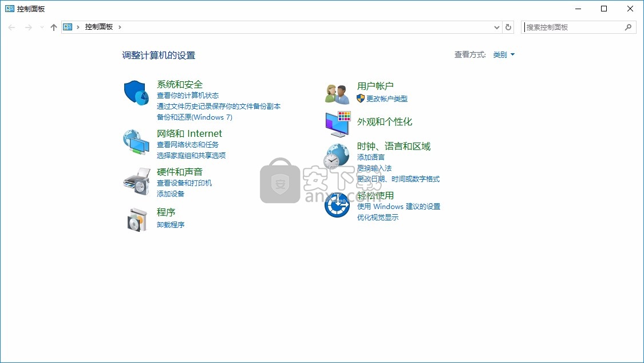Open the 时钟、语言和区域 globe clock icon
This screenshot has height=363, width=644.
tap(336, 156)
